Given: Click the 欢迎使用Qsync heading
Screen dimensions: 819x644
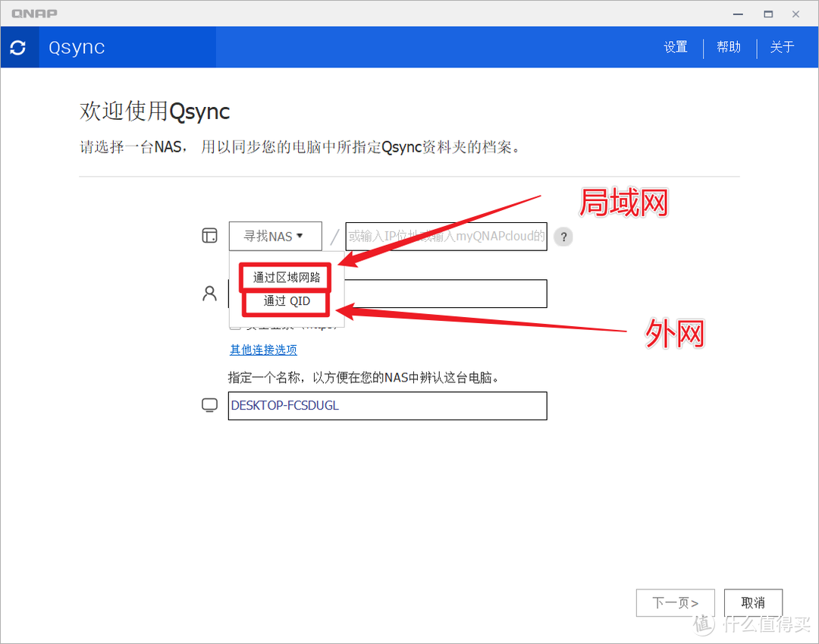Looking at the screenshot, I should point(155,112).
